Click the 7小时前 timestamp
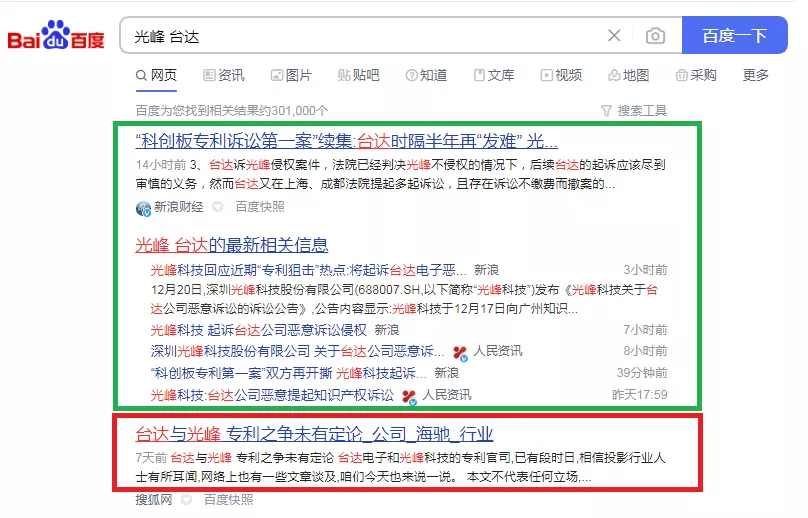The image size is (808, 518). 645,330
